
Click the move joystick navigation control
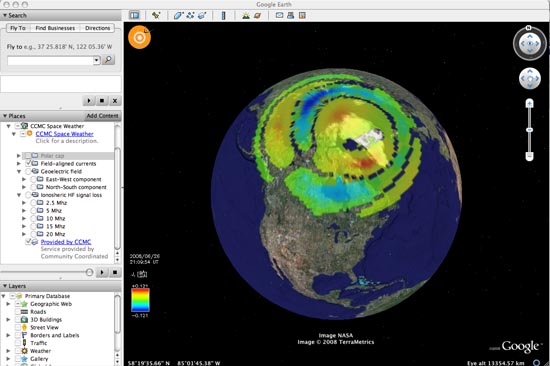click(530, 79)
